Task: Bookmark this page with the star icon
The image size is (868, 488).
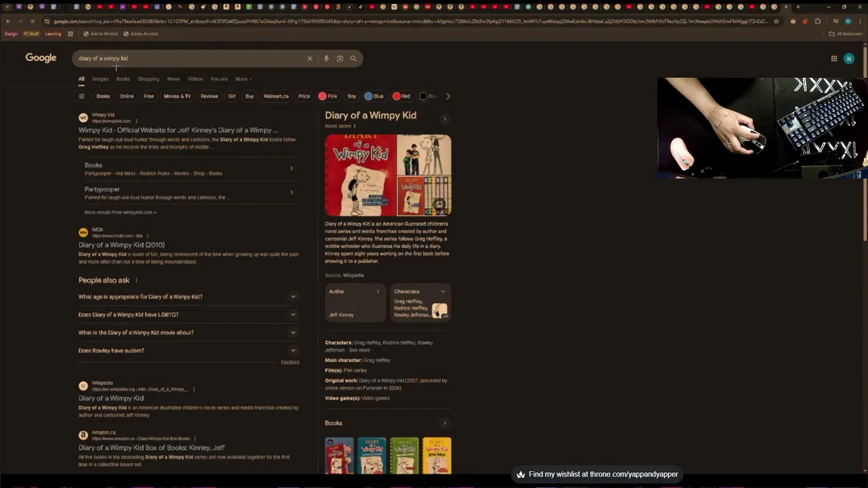Action: pos(776,21)
